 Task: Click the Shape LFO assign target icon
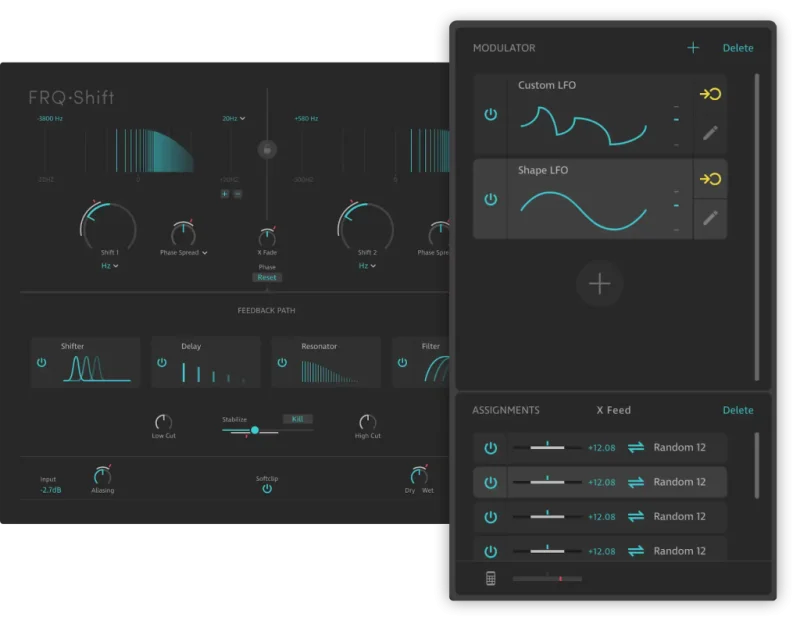tap(710, 179)
